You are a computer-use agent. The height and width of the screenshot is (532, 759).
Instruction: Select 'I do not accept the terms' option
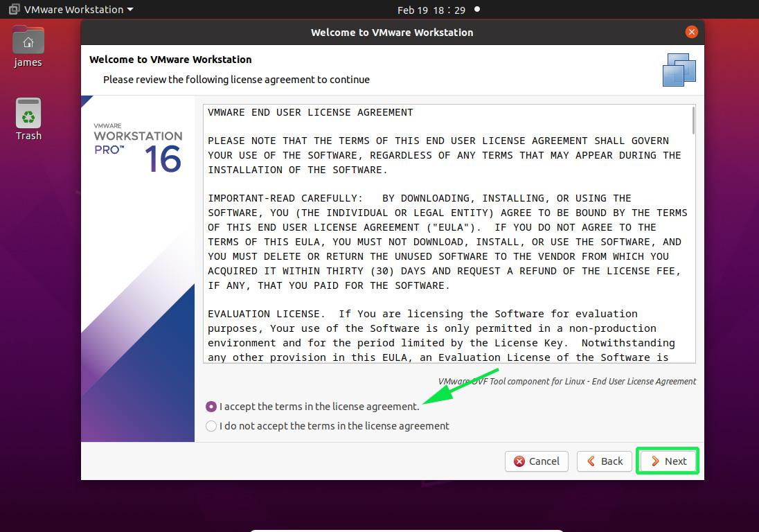[211, 426]
